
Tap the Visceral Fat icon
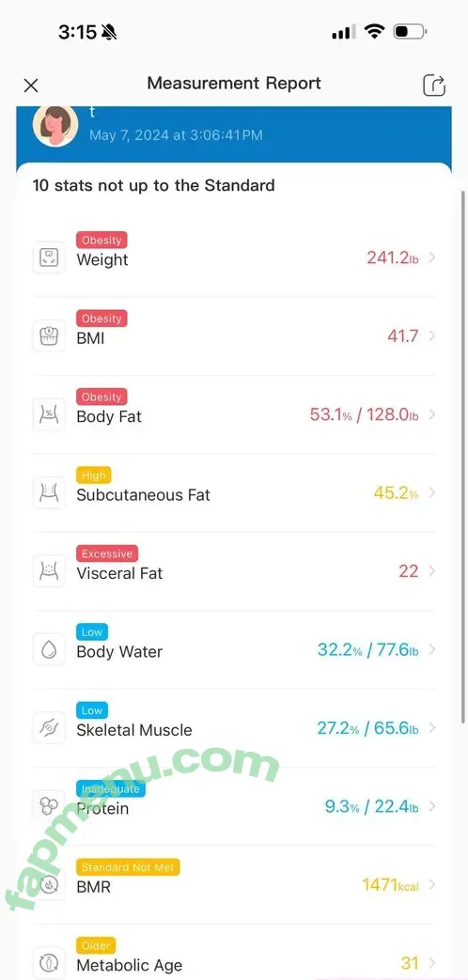49,570
